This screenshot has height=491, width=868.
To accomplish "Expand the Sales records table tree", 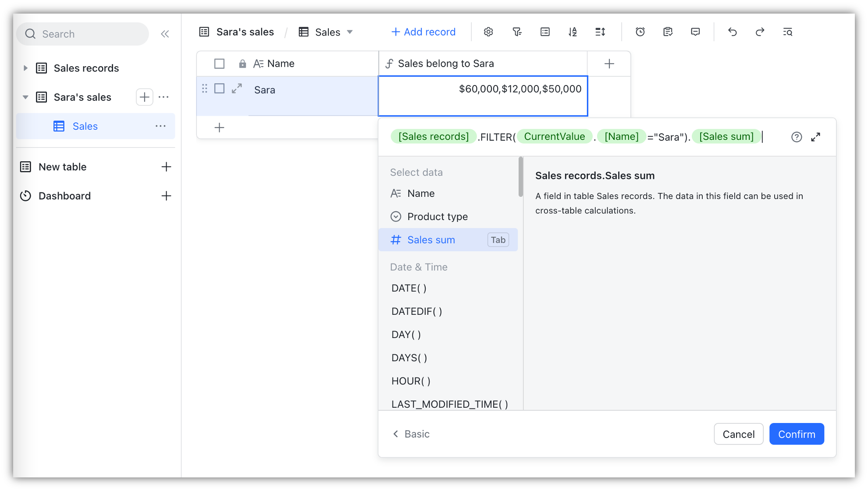I will [x=26, y=68].
